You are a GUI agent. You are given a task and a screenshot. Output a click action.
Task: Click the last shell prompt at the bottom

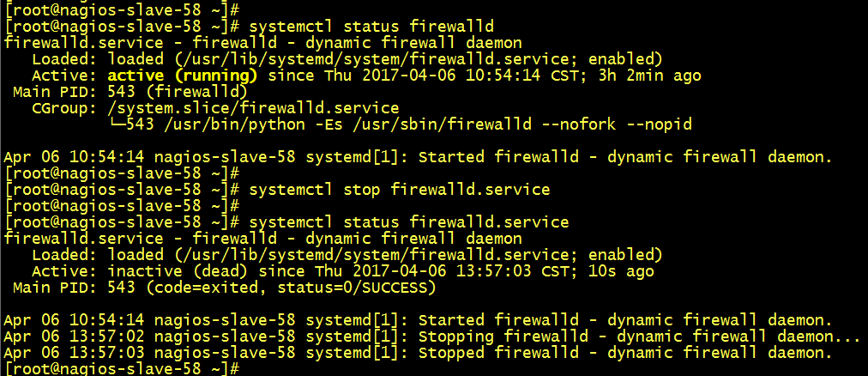point(121,369)
